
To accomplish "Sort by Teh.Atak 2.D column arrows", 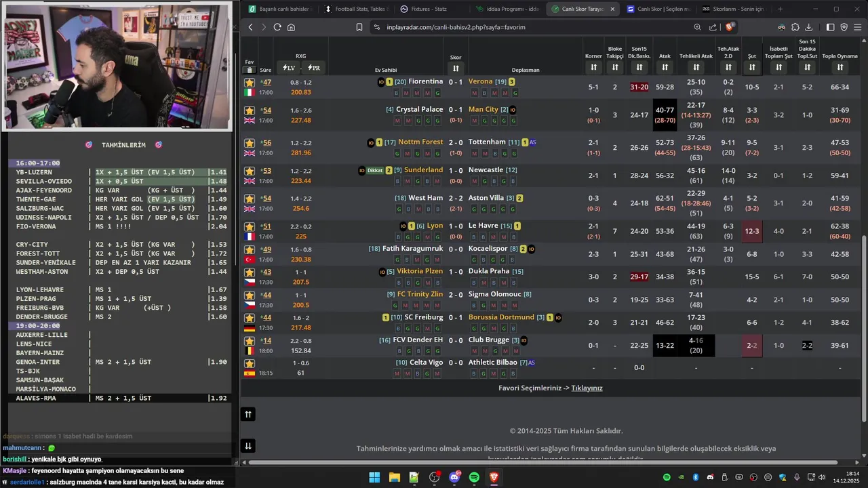I will click(x=728, y=67).
